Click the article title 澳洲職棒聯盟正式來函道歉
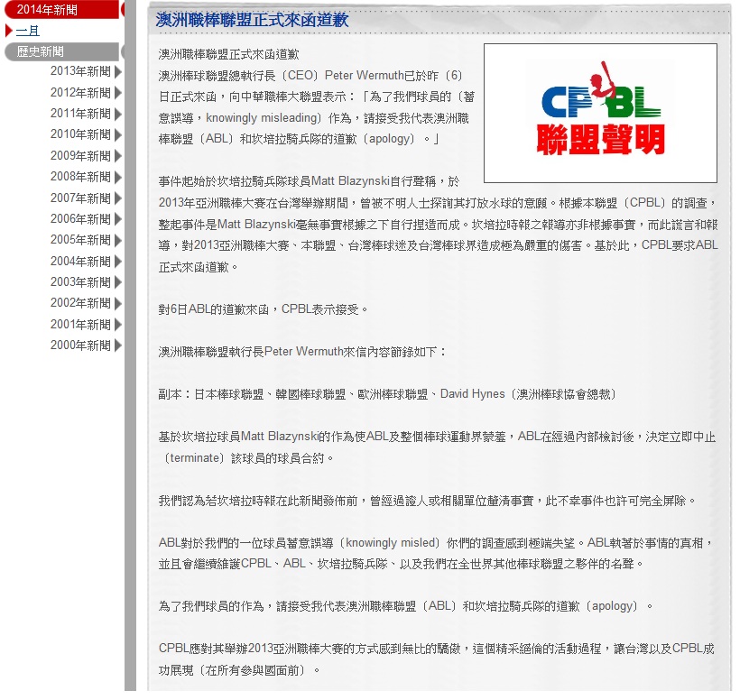 (x=252, y=20)
